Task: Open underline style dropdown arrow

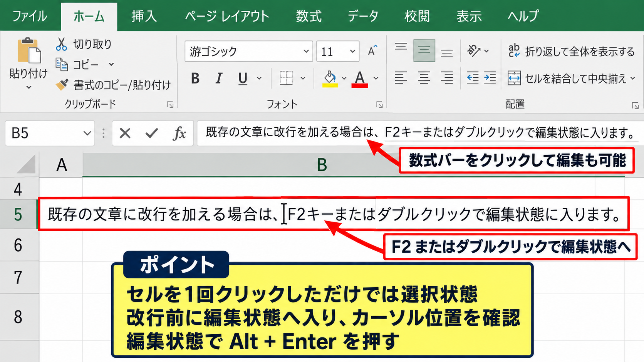Action: pos(259,78)
